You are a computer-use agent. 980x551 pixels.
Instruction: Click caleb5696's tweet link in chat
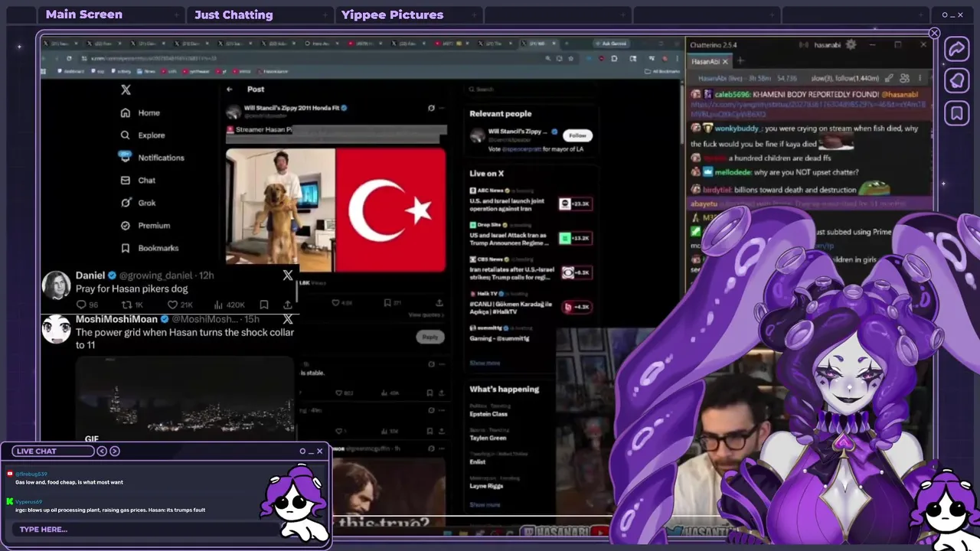808,109
